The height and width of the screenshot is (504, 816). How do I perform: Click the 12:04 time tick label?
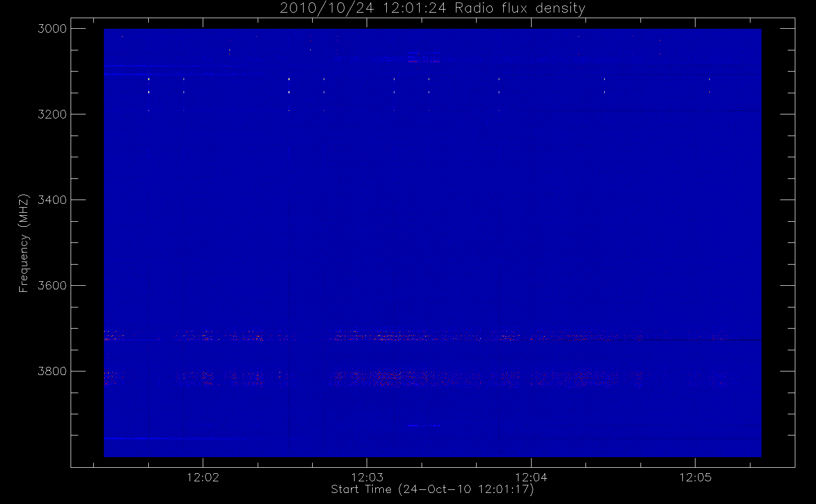(x=531, y=478)
